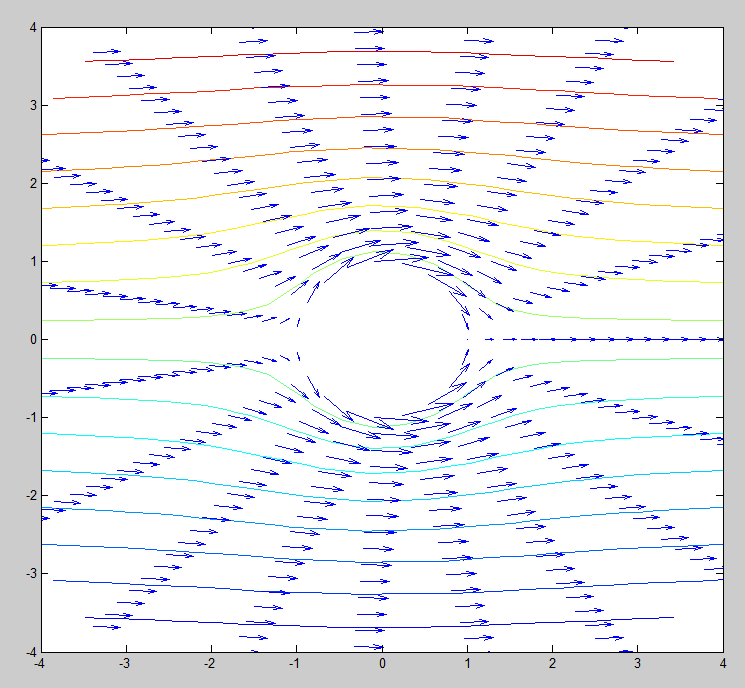Click the yellow streamline arching over the cylinder
This screenshot has height=688, width=745.
click(x=381, y=208)
